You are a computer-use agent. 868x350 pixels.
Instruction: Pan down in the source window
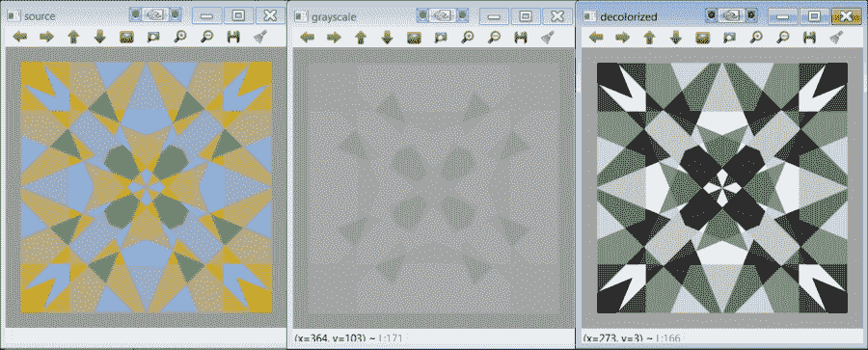pos(99,37)
